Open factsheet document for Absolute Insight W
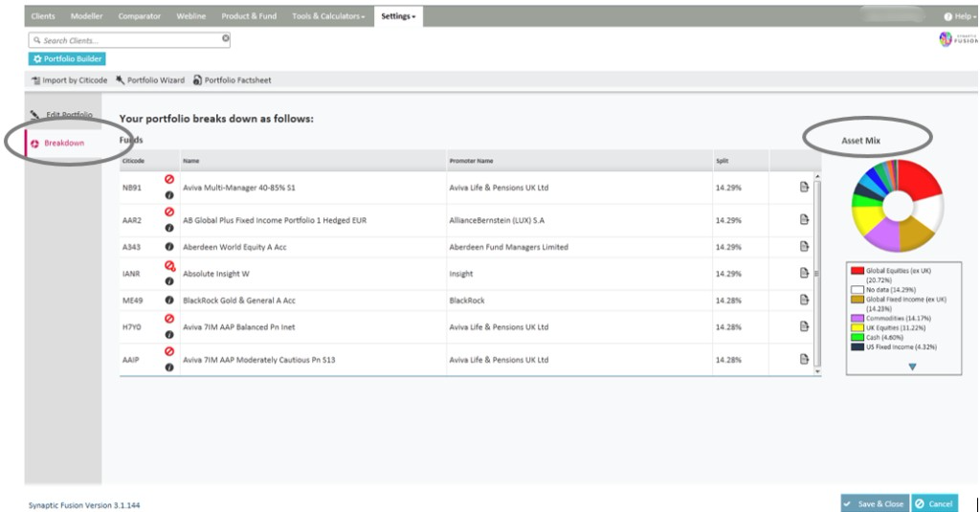Screen dimensions: 980x512 [804, 273]
